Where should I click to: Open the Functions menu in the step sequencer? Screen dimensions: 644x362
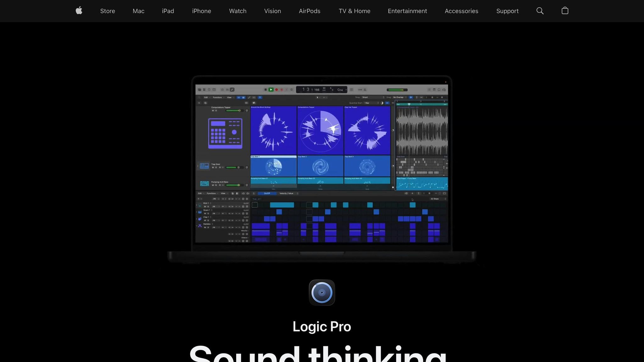pyautogui.click(x=211, y=194)
